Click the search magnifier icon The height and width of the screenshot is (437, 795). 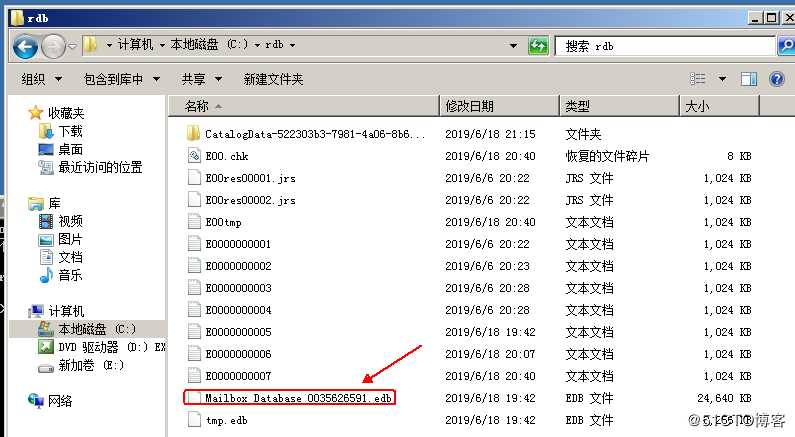pos(786,46)
